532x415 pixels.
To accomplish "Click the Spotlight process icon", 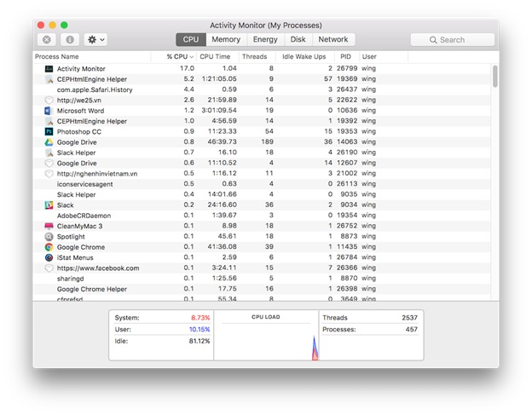I will coord(49,237).
